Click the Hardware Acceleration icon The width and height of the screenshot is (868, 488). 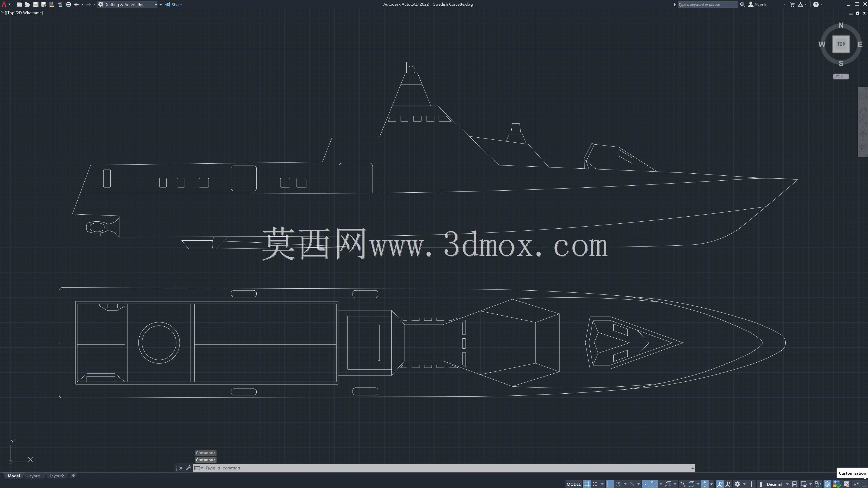827,484
